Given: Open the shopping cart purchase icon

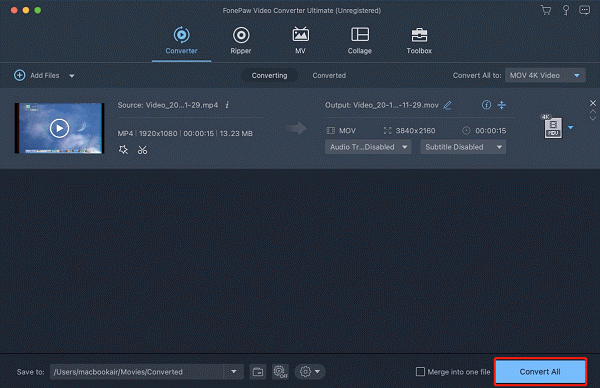Looking at the screenshot, I should [546, 10].
